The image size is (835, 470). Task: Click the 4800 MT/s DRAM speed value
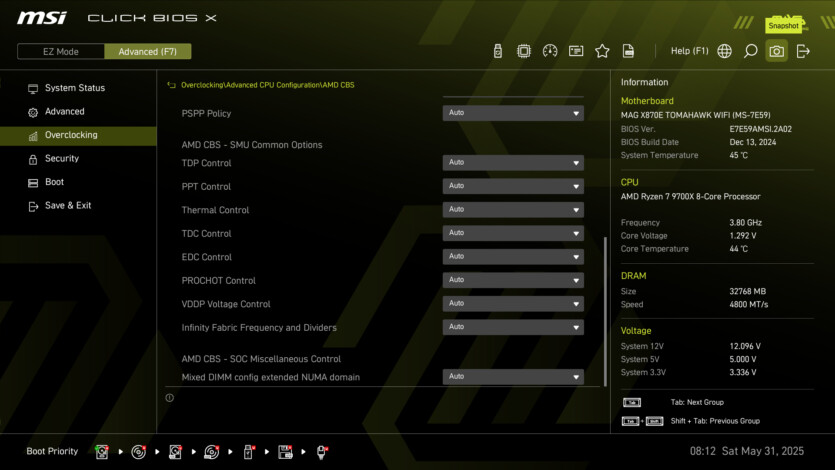tap(749, 304)
